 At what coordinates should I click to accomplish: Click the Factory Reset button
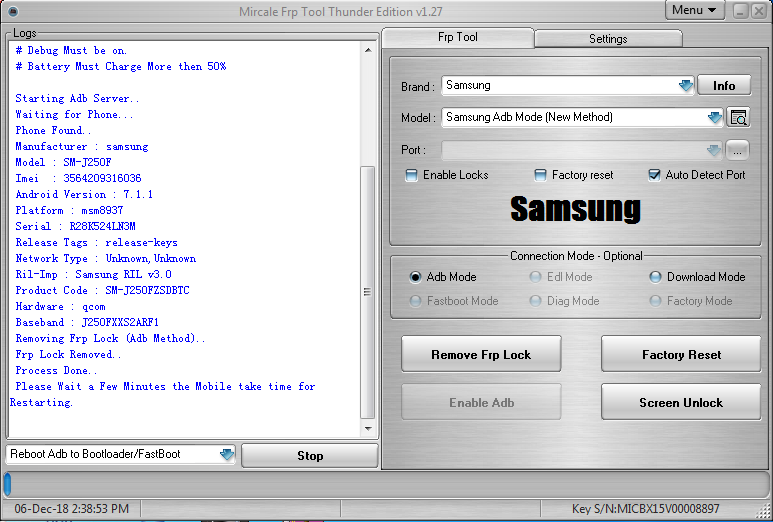point(681,354)
